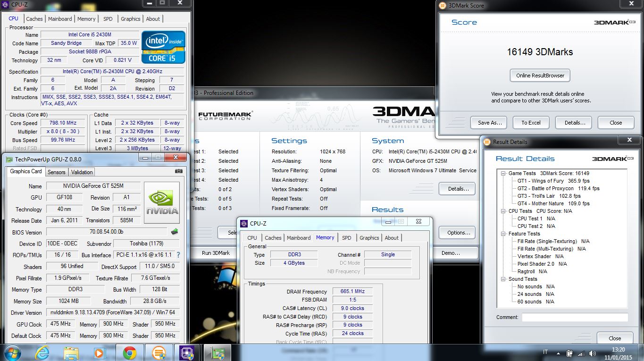Click the '16149 3DMarks' score text

tap(540, 52)
